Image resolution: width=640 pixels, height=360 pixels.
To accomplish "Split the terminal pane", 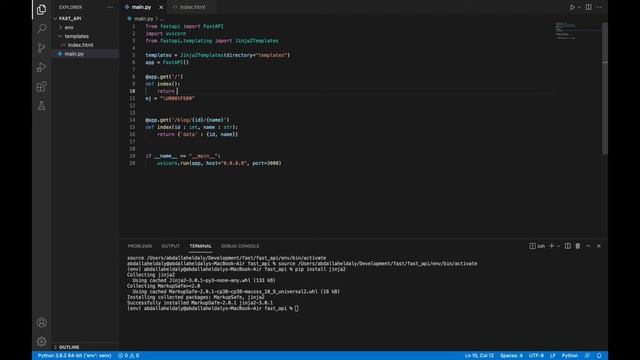I will (567, 246).
